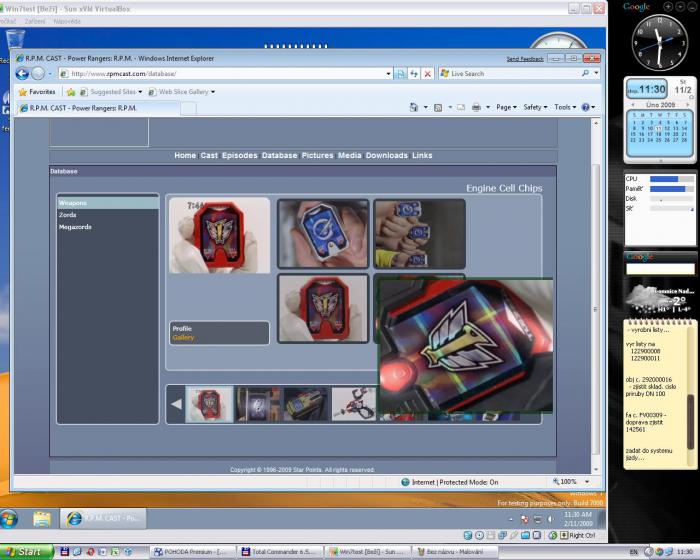Click the Print icon in command bar
The image size is (700, 560).
pos(476,107)
